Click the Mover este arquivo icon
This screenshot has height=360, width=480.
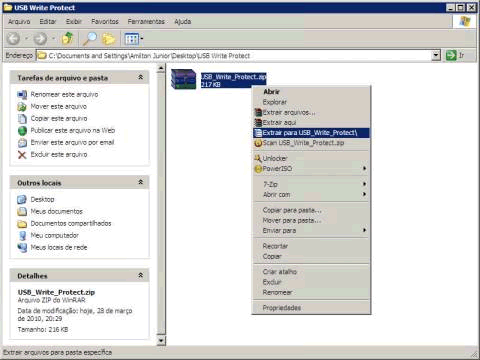click(x=22, y=107)
